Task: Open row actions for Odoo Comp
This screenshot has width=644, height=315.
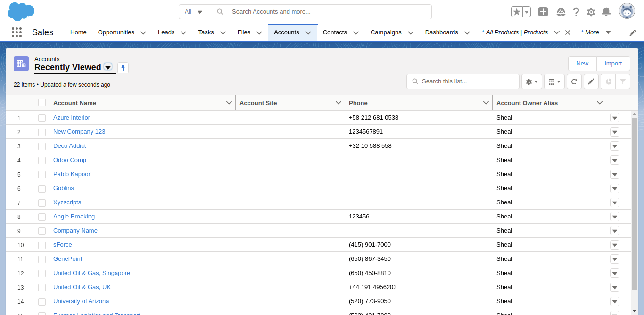Action: (615, 160)
